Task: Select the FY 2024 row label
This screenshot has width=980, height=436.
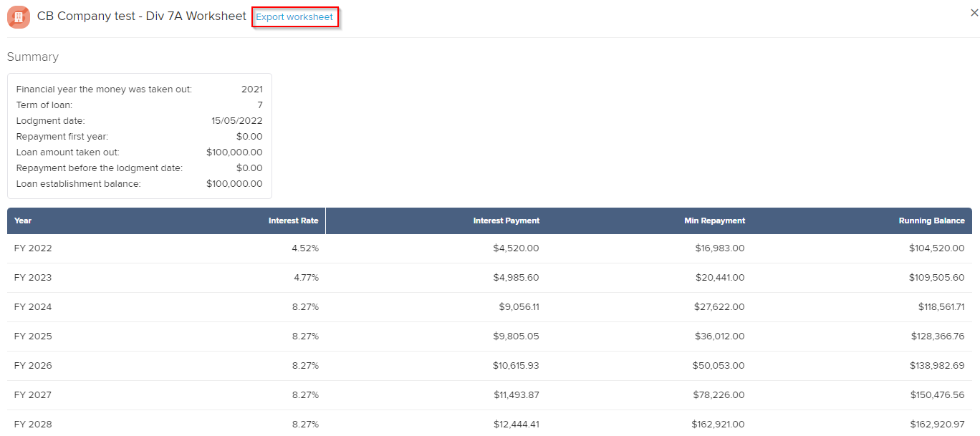Action: coord(33,307)
